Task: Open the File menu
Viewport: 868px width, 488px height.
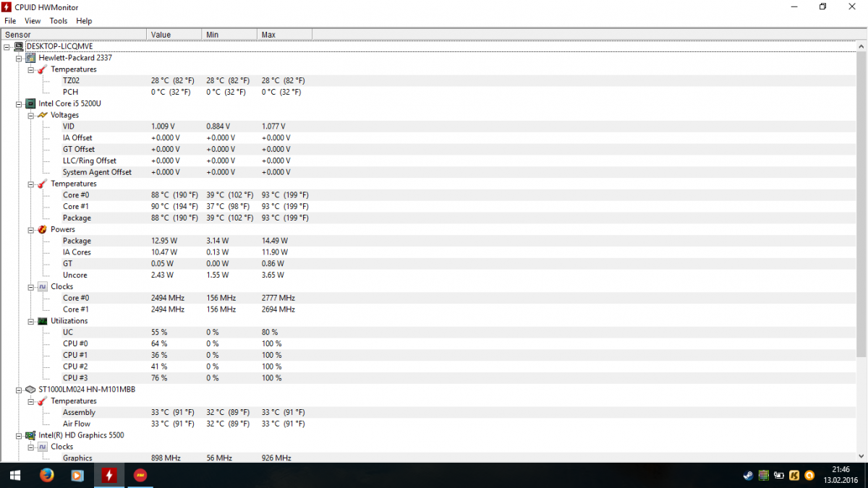Action: (x=10, y=21)
